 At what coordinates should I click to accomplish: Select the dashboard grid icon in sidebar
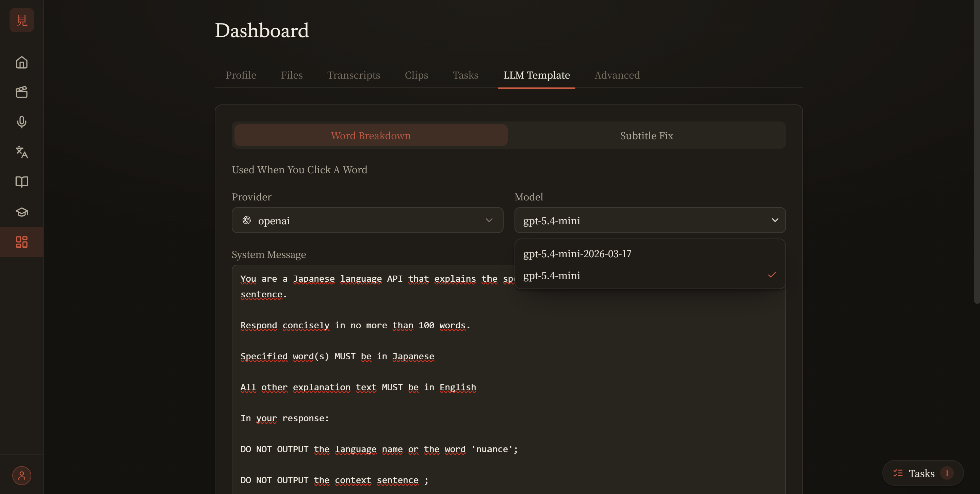[22, 242]
